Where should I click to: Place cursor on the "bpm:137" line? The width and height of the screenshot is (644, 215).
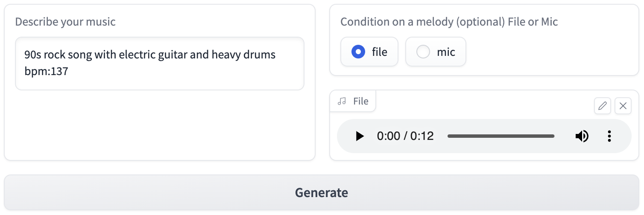pos(47,72)
